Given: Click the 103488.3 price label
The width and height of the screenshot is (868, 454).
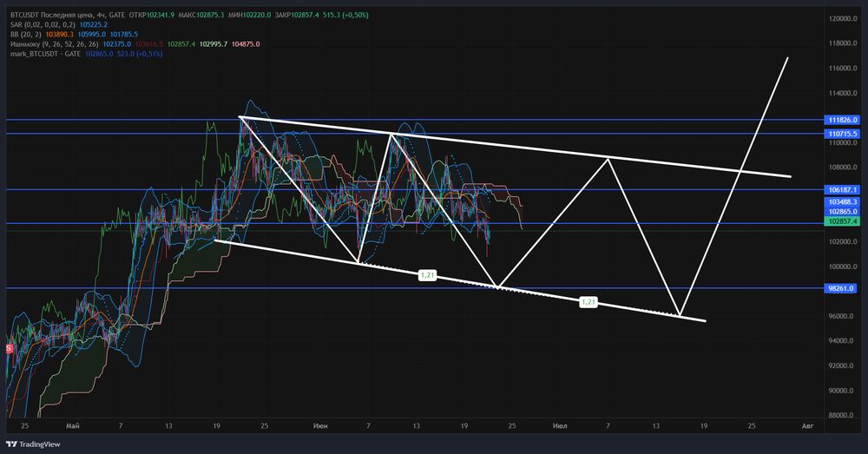Looking at the screenshot, I should click(x=842, y=202).
